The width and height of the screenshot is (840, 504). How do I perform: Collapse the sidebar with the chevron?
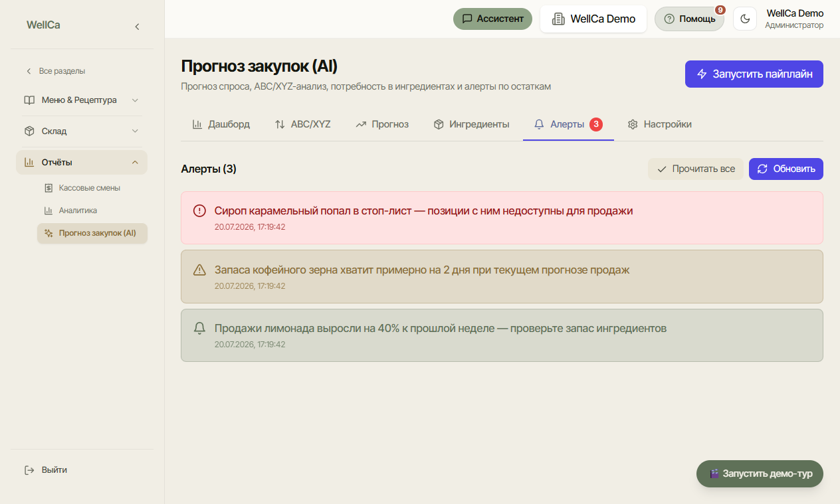click(137, 27)
